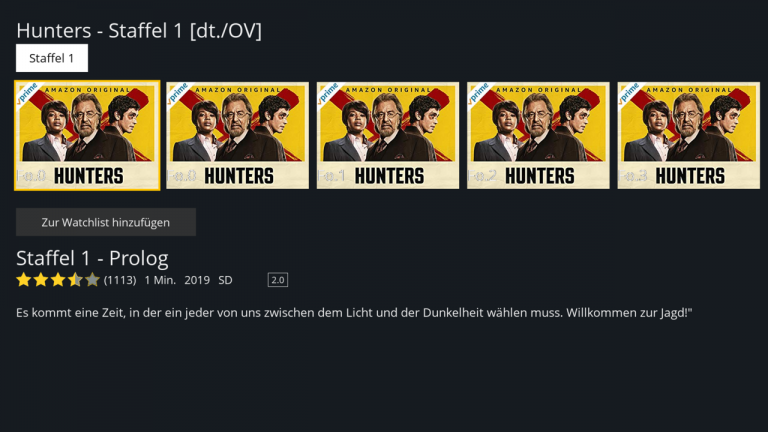Open the (1113) reviews count

pyautogui.click(x=120, y=280)
